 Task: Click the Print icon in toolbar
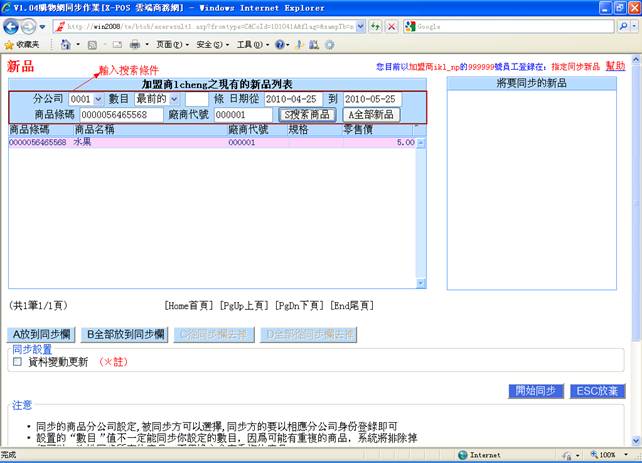point(134,45)
